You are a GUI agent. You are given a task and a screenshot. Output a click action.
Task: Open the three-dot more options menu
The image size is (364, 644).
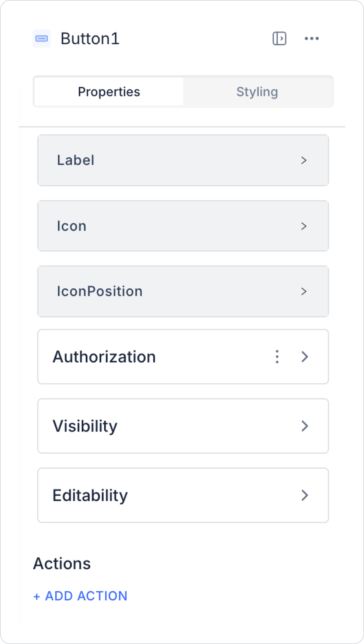pos(312,39)
